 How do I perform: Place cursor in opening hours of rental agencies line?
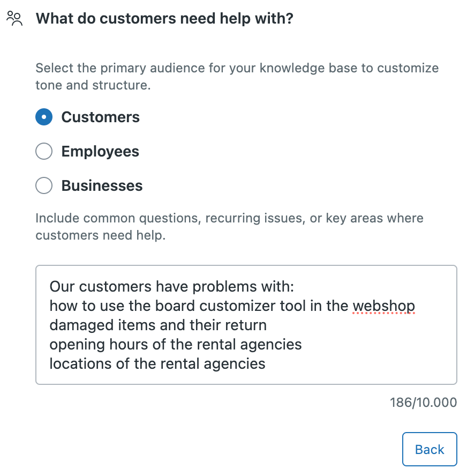pos(176,345)
